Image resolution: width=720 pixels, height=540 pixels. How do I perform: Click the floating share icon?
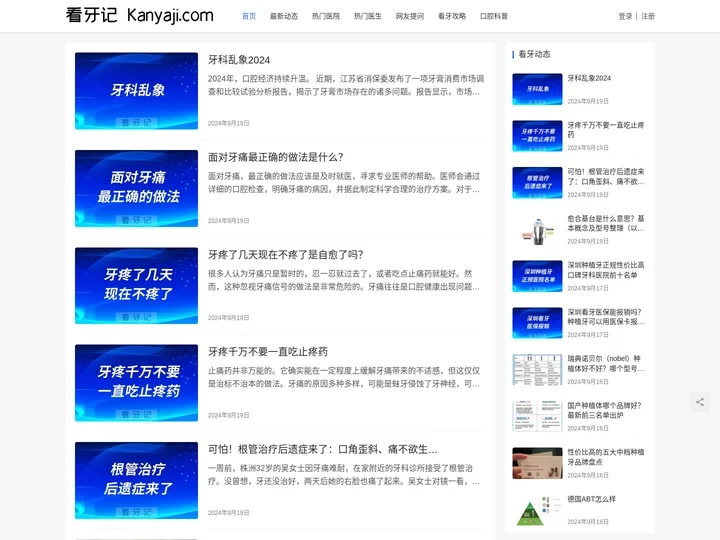coord(700,402)
